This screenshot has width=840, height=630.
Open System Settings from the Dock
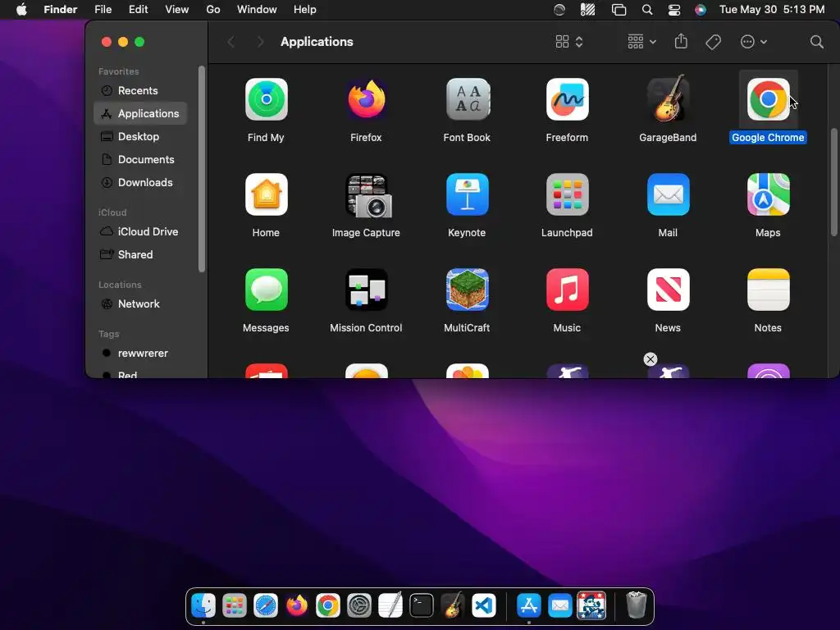click(359, 606)
